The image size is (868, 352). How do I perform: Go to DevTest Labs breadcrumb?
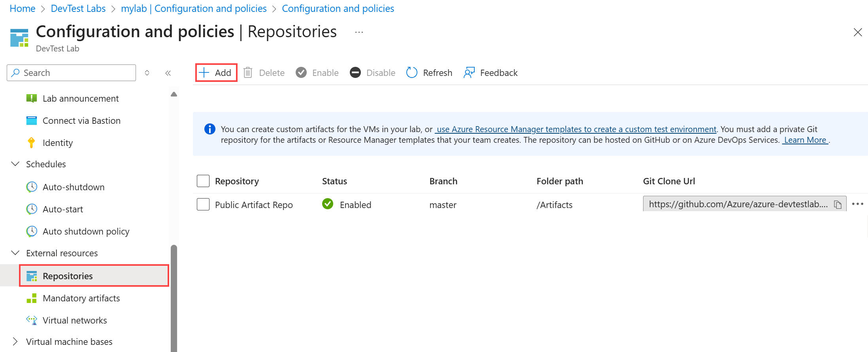tap(78, 9)
